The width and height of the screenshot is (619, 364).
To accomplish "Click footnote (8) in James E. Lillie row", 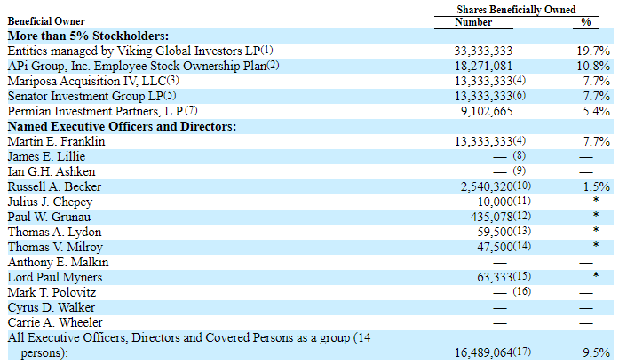I will (x=520, y=155).
